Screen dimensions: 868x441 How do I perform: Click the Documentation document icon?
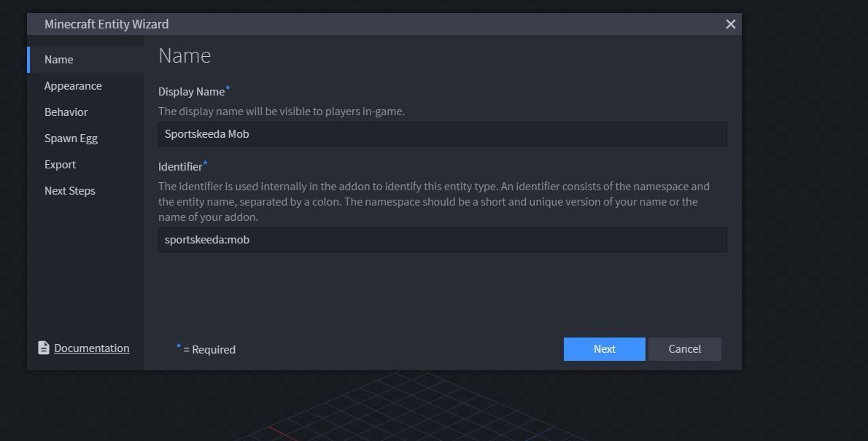pos(44,348)
